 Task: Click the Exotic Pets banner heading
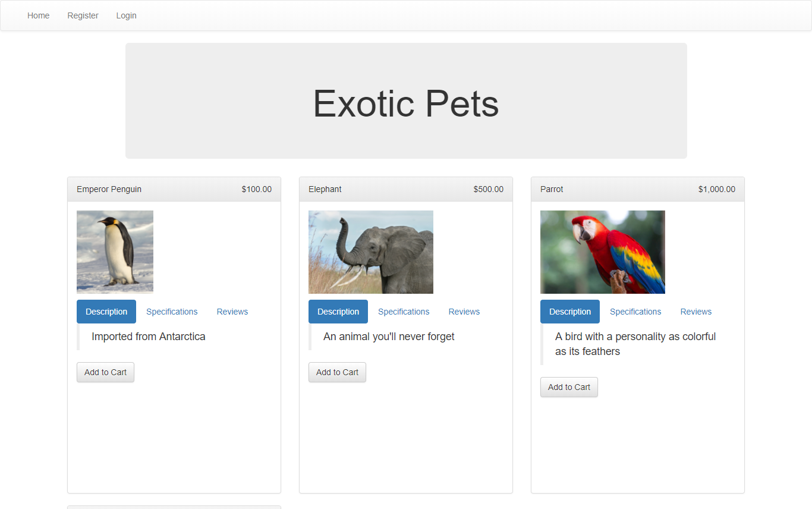pyautogui.click(x=406, y=103)
